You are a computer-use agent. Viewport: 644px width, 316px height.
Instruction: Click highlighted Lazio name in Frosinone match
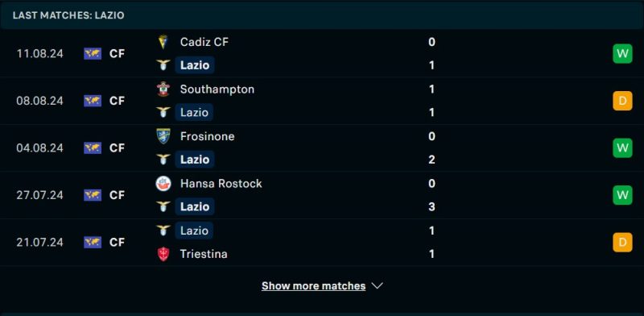point(195,160)
